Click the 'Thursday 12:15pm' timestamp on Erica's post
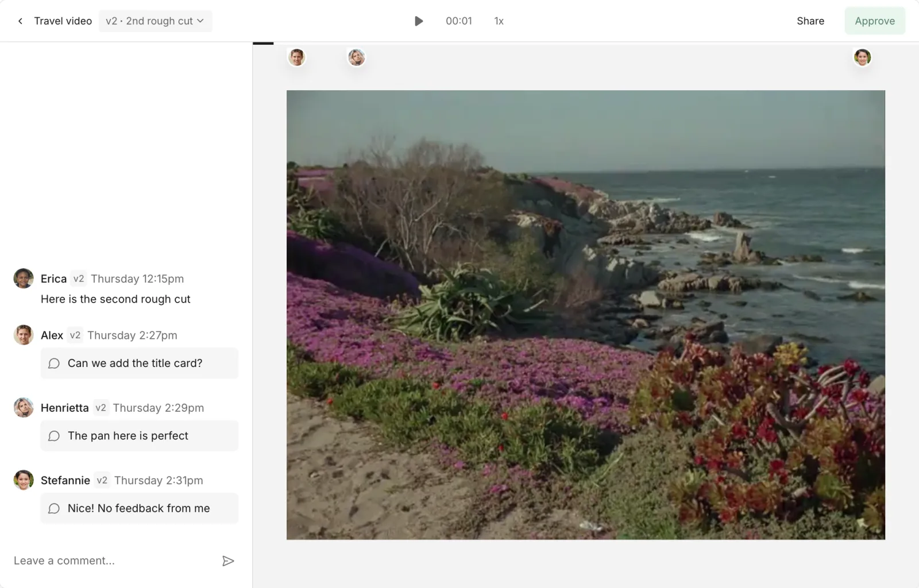Screen dimensions: 919x588 click(x=137, y=278)
